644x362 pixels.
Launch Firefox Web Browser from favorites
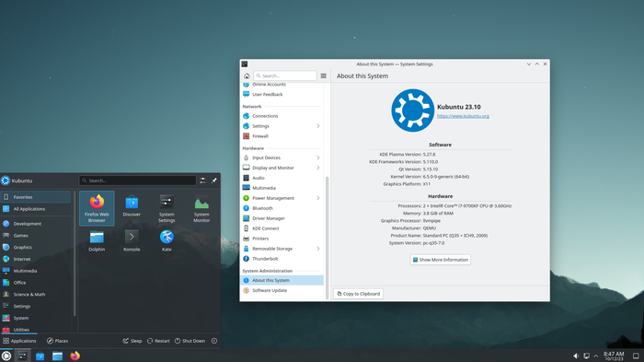click(x=97, y=208)
